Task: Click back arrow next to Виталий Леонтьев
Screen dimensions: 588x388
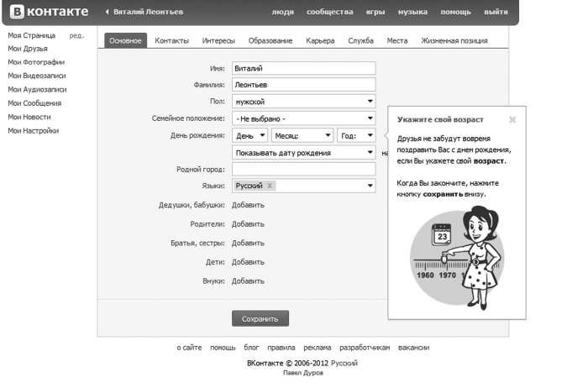Action: [106, 13]
